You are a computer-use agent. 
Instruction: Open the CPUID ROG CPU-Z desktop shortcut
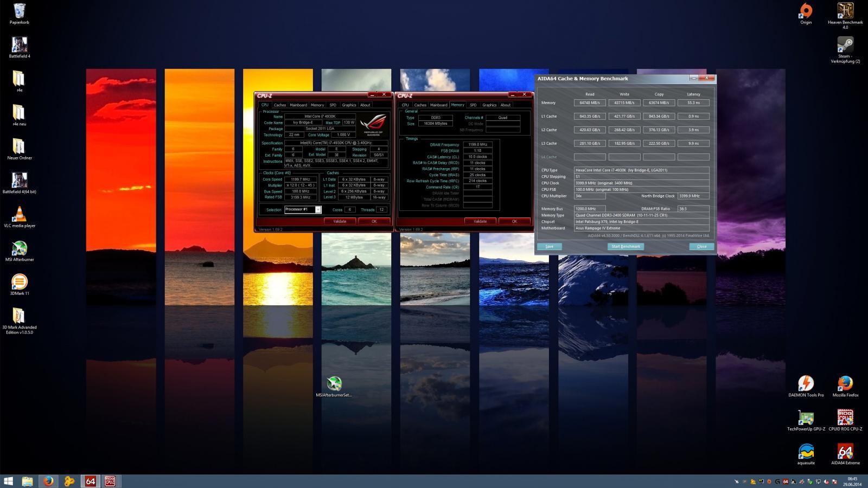pos(845,421)
